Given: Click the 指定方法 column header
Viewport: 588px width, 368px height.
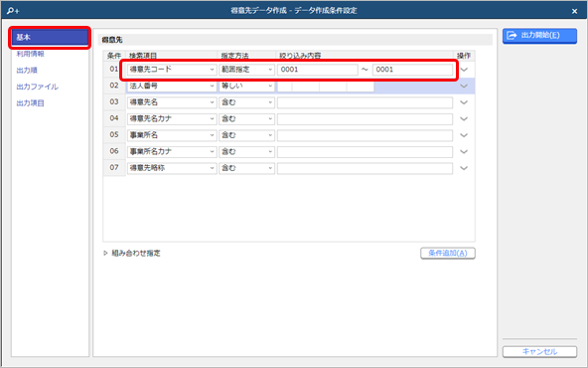Looking at the screenshot, I should 234,56.
